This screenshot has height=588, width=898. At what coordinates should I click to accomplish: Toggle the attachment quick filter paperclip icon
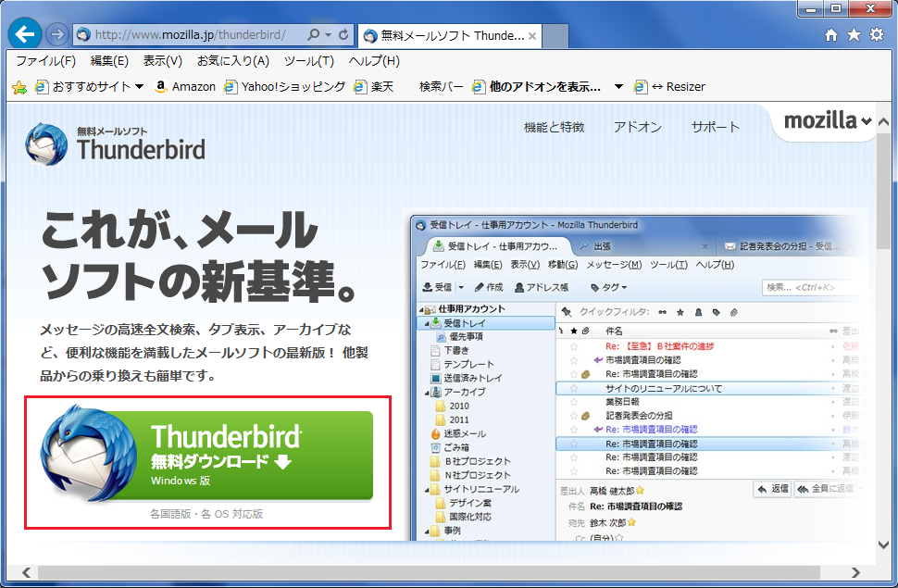point(733,312)
